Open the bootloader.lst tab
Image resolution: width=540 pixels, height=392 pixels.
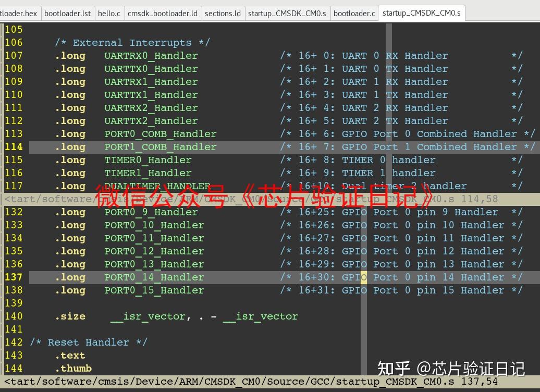[x=68, y=13]
